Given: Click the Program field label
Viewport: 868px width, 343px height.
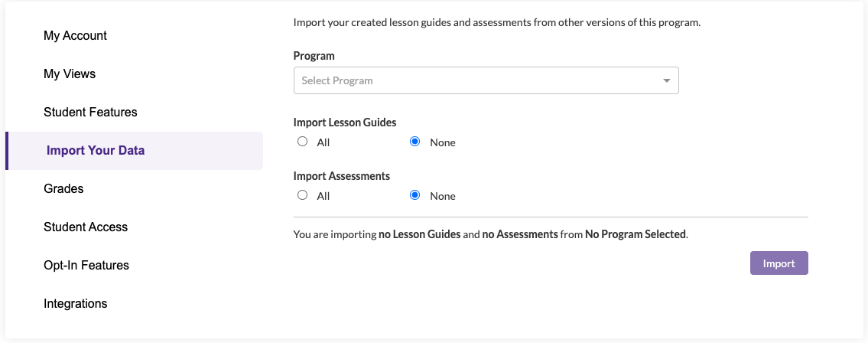Looking at the screenshot, I should [314, 56].
